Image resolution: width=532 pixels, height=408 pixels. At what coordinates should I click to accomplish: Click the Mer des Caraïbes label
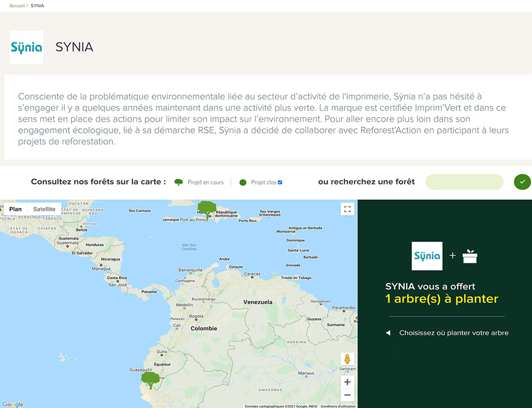point(189,247)
